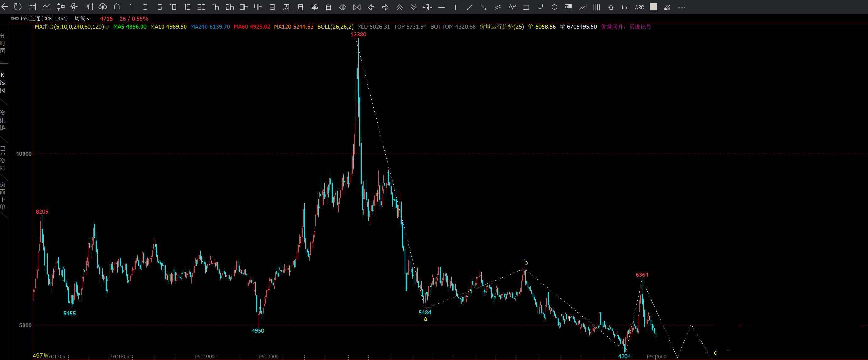The image size is (868, 360).
Task: Select the arc drawing tool
Action: tap(540, 7)
